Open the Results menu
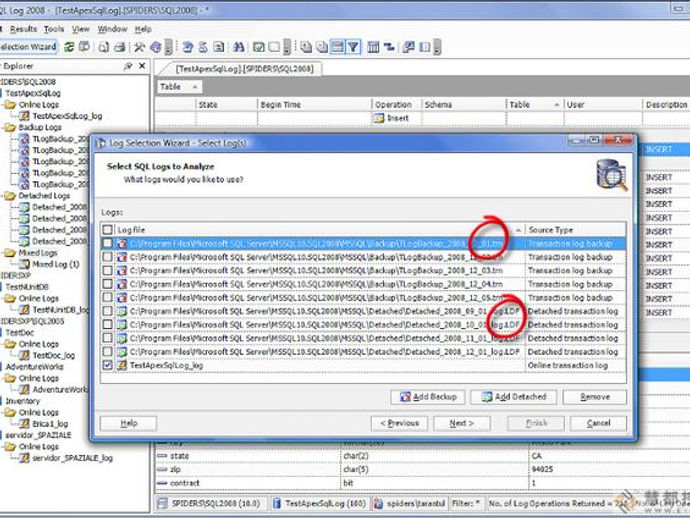Image resolution: width=690 pixels, height=518 pixels. [x=23, y=29]
